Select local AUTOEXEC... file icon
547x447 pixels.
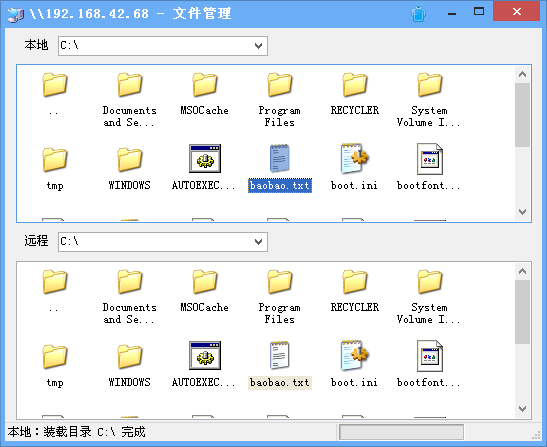pos(205,159)
